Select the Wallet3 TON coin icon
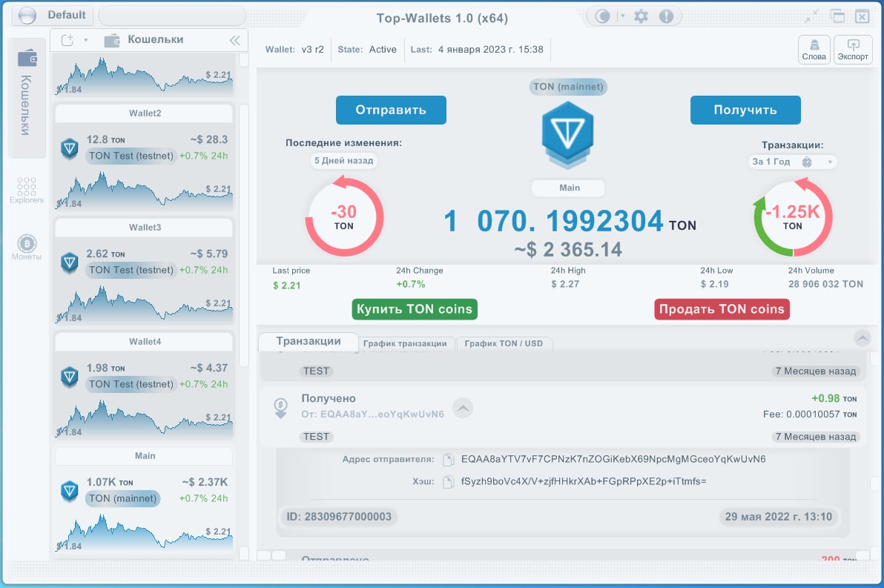Screen dimensions: 884x588 point(70,262)
